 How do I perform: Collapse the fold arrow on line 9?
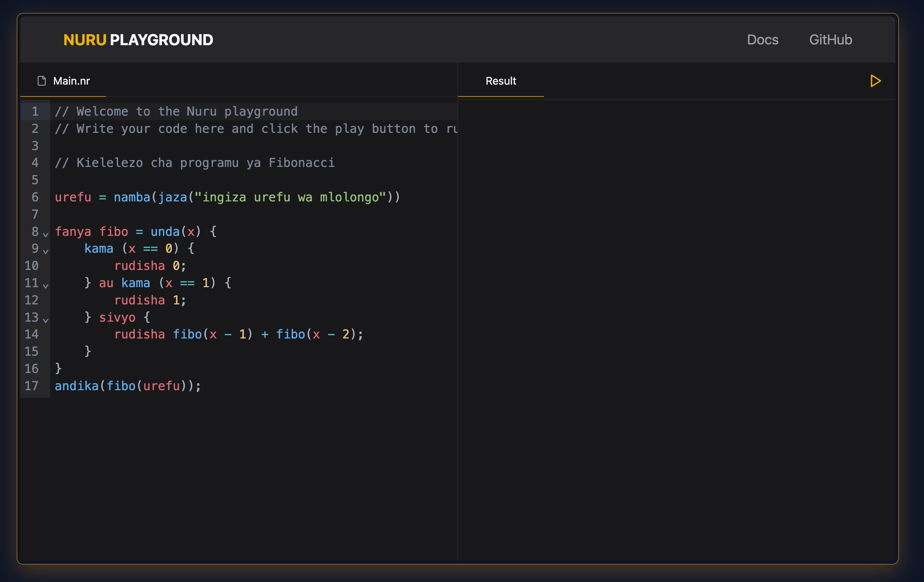pos(46,251)
